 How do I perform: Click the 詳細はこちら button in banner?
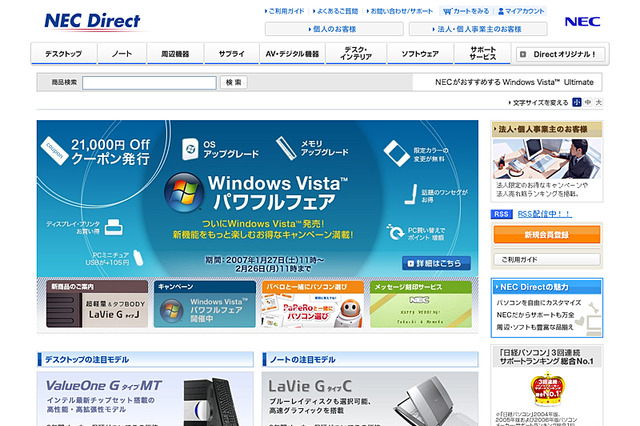pos(436,263)
